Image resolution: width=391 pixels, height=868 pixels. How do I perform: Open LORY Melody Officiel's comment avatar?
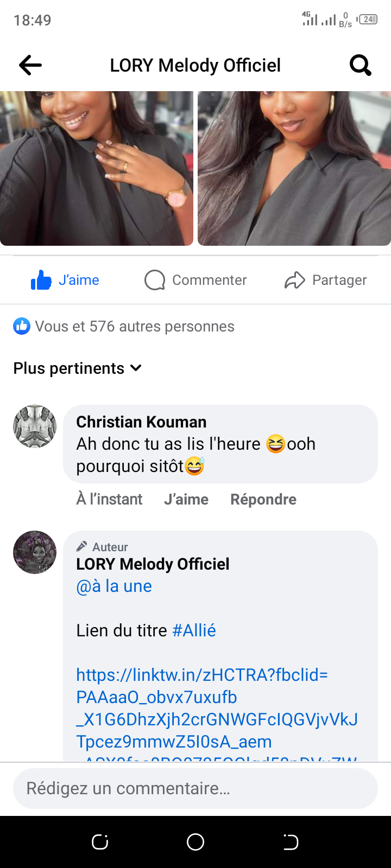[35, 552]
